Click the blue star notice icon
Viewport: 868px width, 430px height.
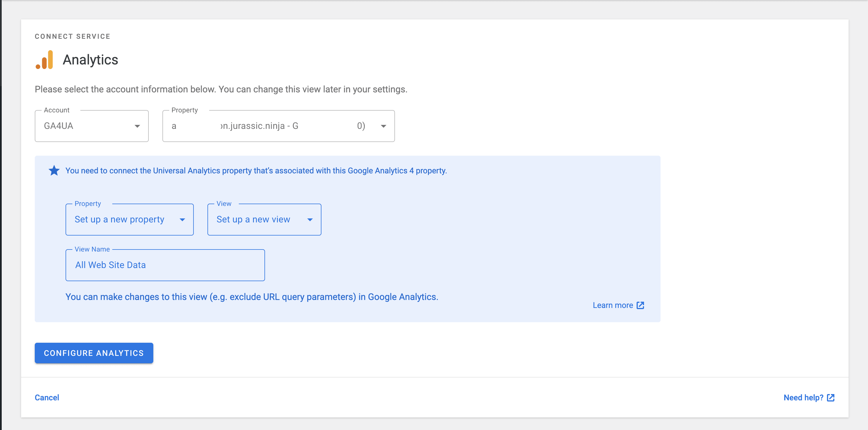(54, 171)
